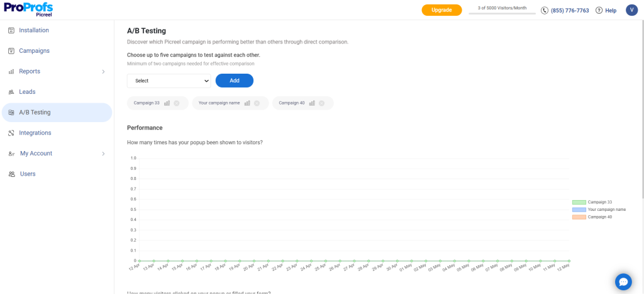Open the campaign Select dropdown
Viewport: 644px width, 294px height.
pyautogui.click(x=169, y=81)
